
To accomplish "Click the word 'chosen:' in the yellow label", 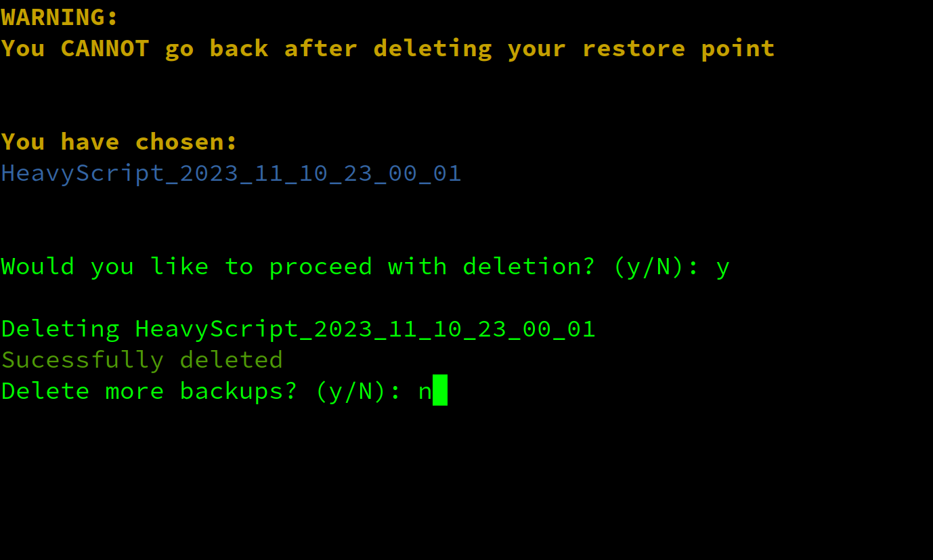I will click(187, 142).
